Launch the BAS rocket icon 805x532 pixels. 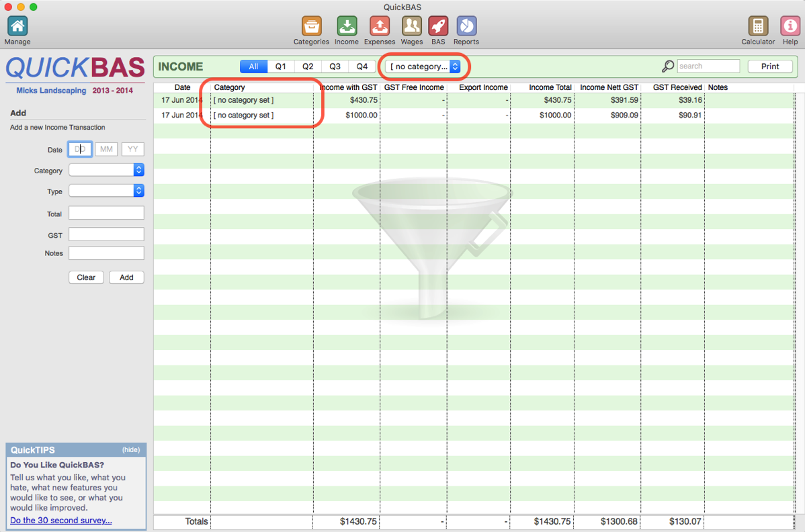(x=438, y=27)
